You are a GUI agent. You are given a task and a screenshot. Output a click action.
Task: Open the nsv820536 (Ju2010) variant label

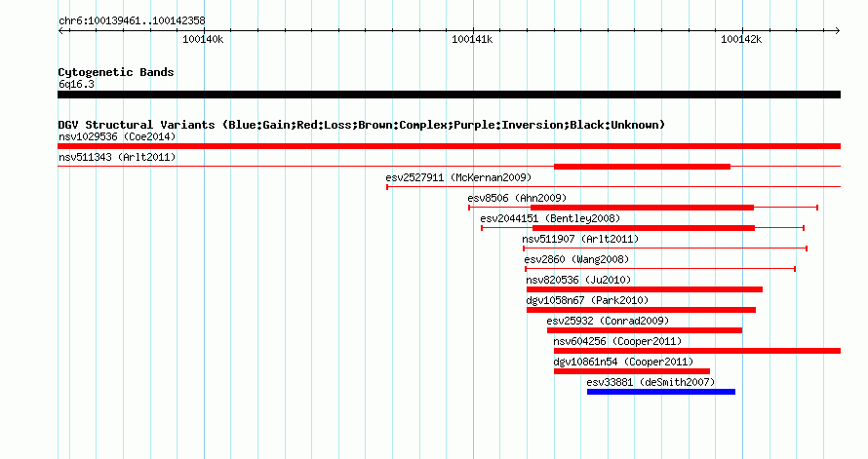(x=578, y=280)
